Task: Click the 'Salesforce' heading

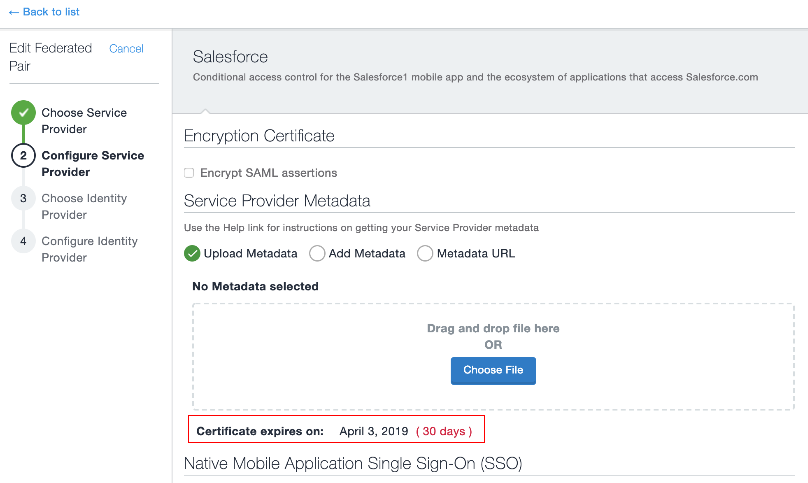Action: tap(230, 57)
